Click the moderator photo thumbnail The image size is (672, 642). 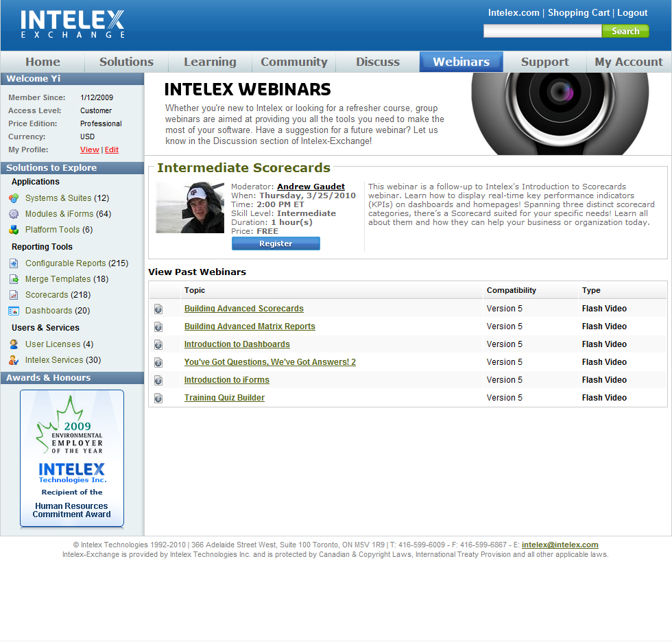click(190, 207)
